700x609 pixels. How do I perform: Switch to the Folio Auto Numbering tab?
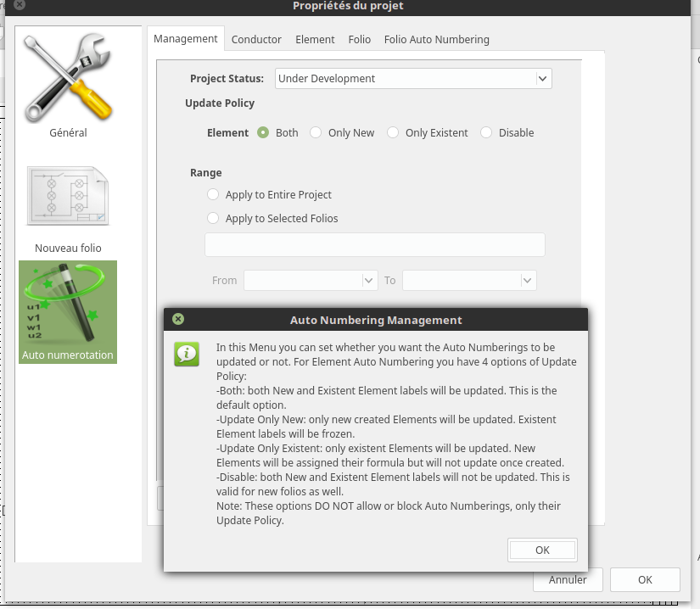click(x=436, y=39)
